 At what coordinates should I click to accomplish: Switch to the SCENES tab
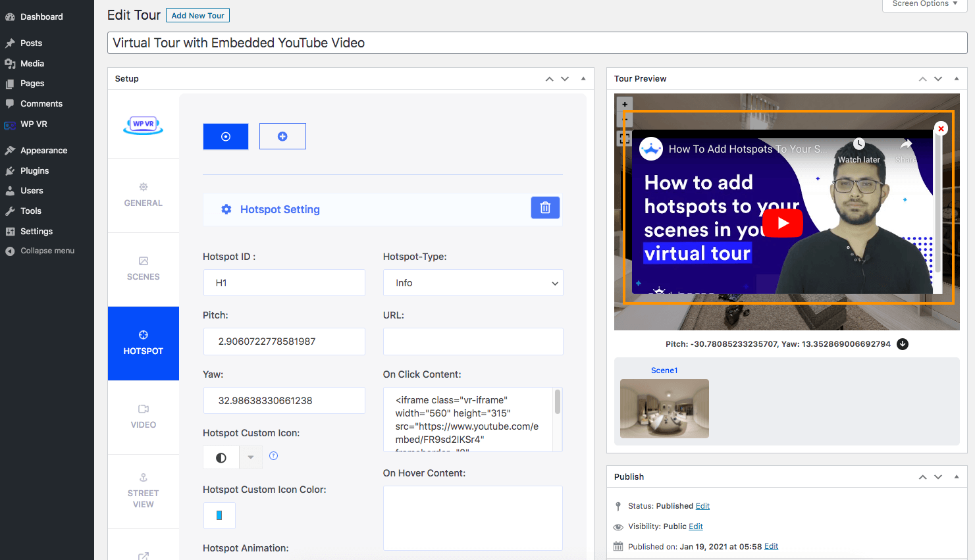[x=144, y=269]
